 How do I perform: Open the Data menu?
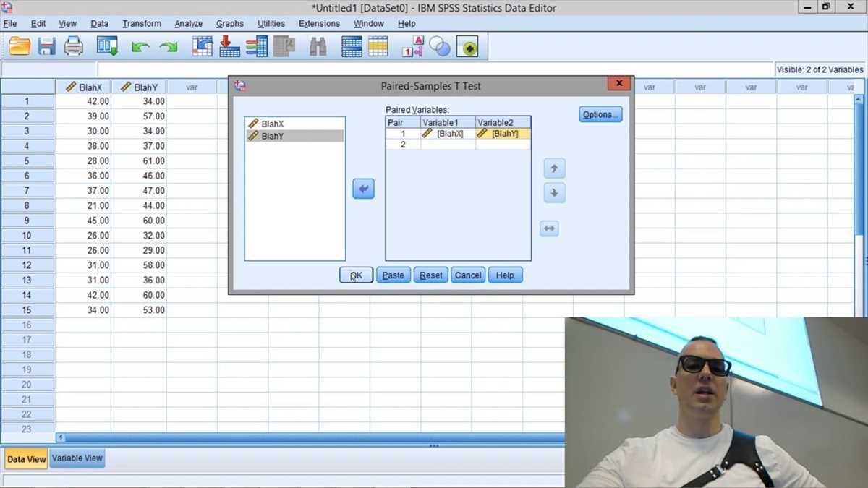99,24
